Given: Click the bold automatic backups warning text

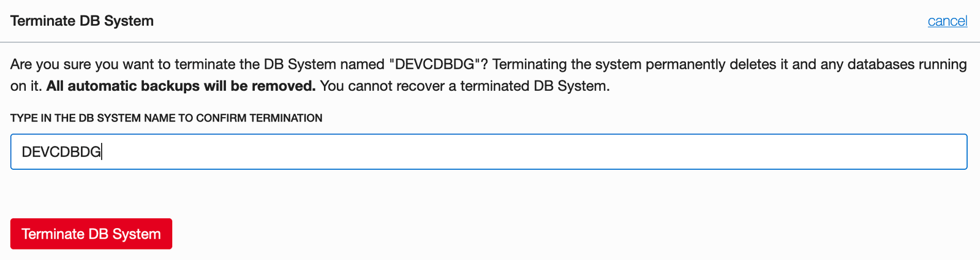Looking at the screenshot, I should (x=181, y=86).
